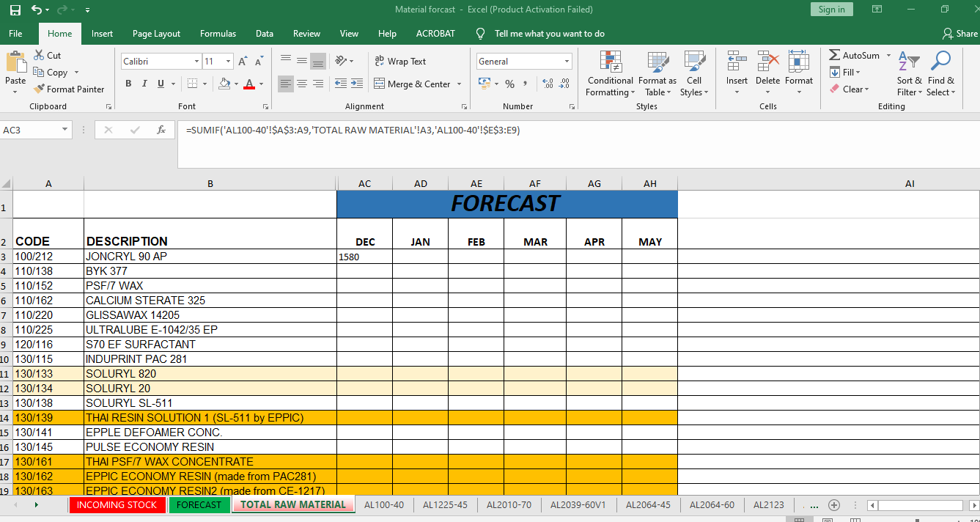Expand the Merge & Center dropdown arrow

[460, 84]
